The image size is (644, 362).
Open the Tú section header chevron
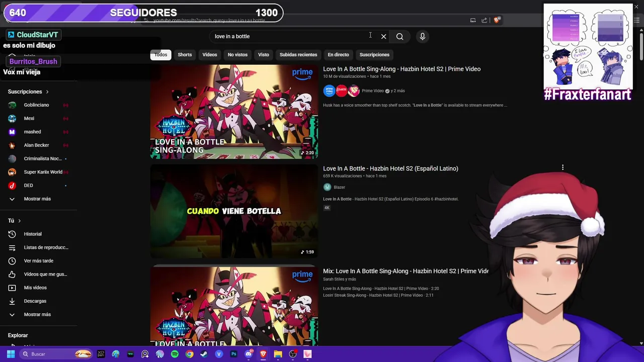click(20, 221)
